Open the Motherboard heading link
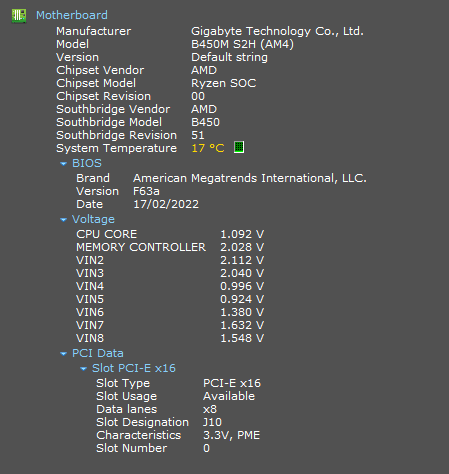Screen dimensions: 449x474 point(72,15)
